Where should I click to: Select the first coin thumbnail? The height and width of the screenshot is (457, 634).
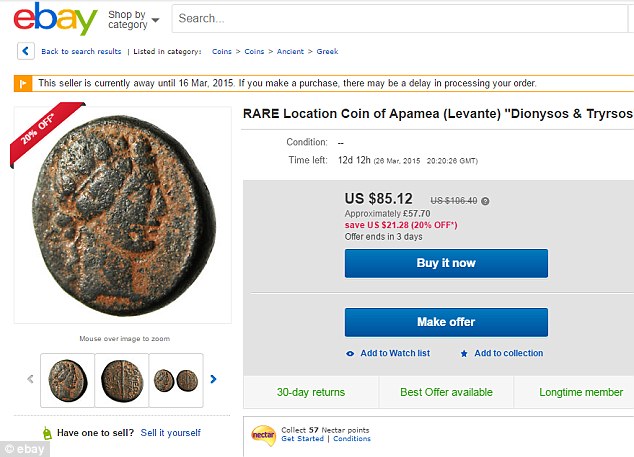pos(68,380)
